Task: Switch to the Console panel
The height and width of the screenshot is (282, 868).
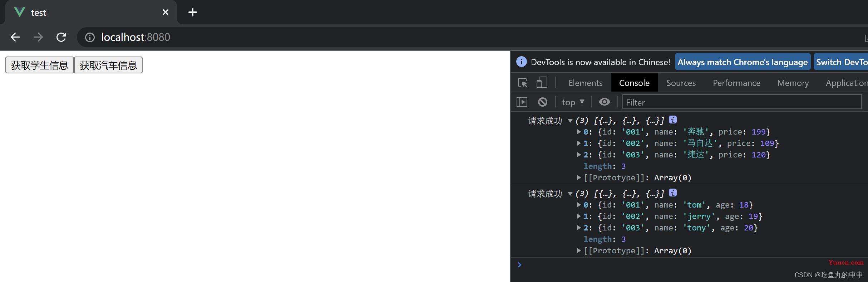Action: (634, 83)
